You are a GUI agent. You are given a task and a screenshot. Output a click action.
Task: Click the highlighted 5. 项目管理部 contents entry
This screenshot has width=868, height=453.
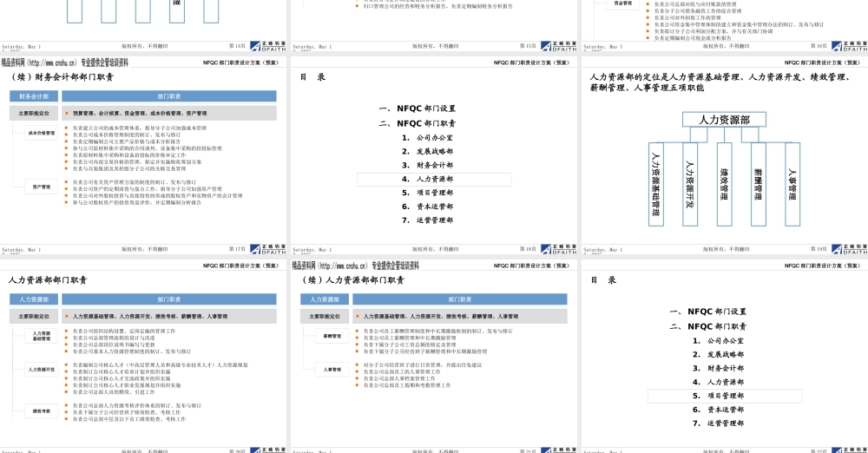point(725,396)
